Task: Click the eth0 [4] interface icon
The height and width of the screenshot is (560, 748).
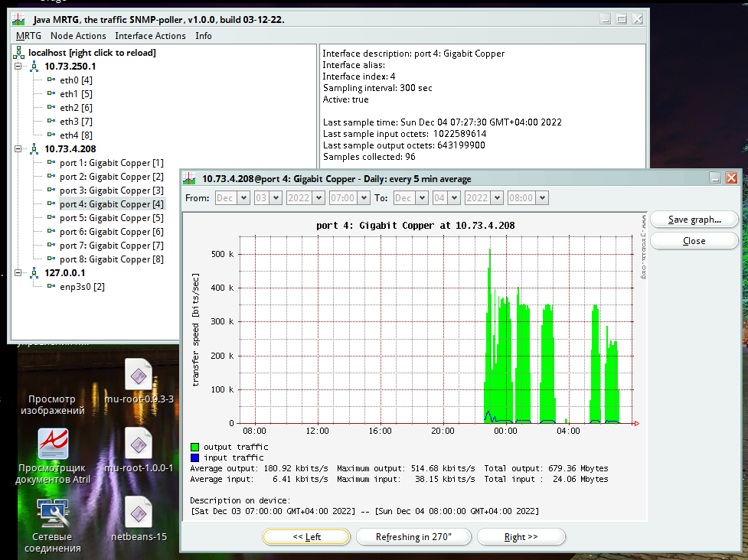Action: pyautogui.click(x=51, y=80)
